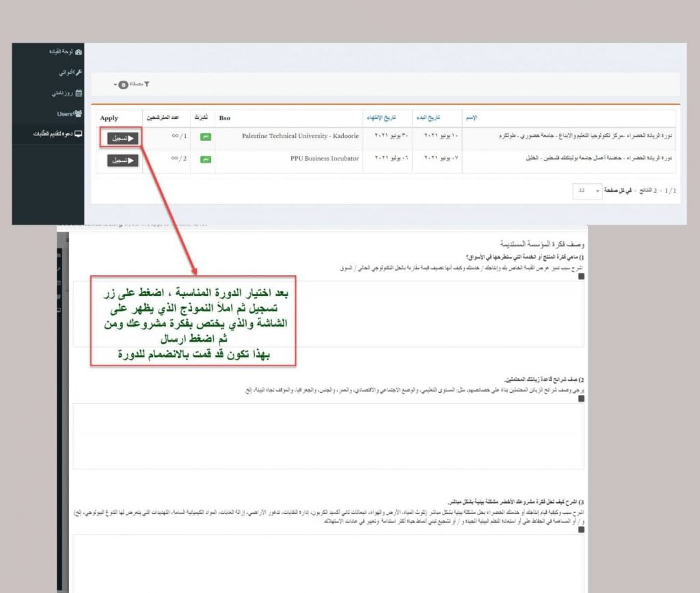The height and width of the screenshot is (593, 700).
Task: Expand the filter dropdown caret
Action: pos(116,85)
